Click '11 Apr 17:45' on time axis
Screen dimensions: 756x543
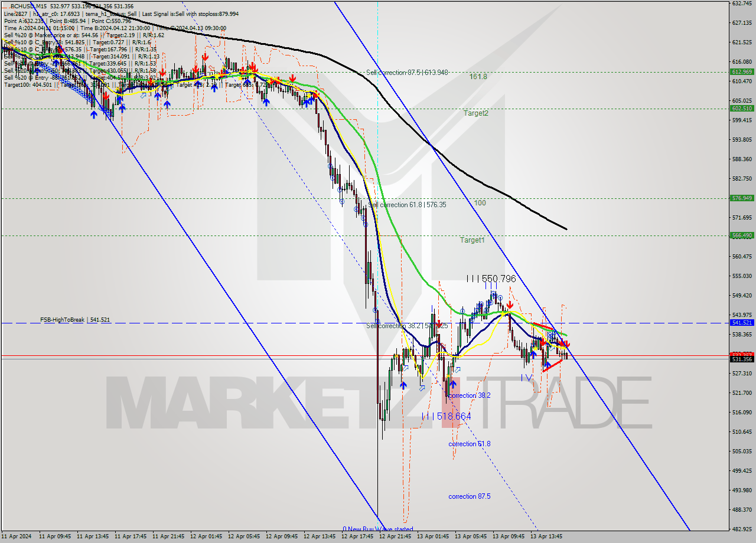click(x=131, y=537)
